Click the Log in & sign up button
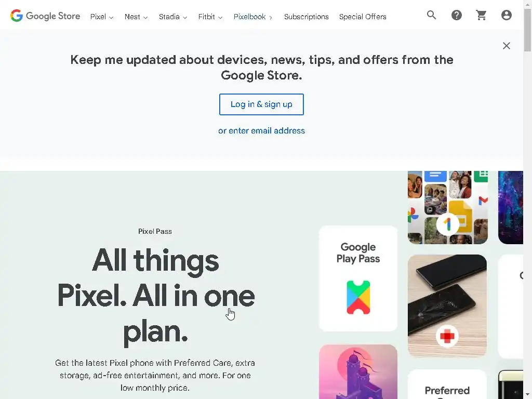Screen dimensions: 532x399 click(261, 104)
